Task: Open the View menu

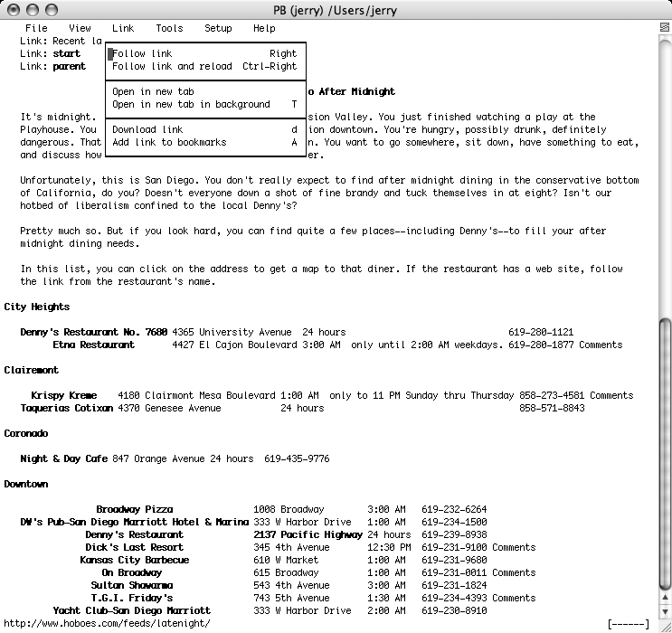Action: click(80, 28)
